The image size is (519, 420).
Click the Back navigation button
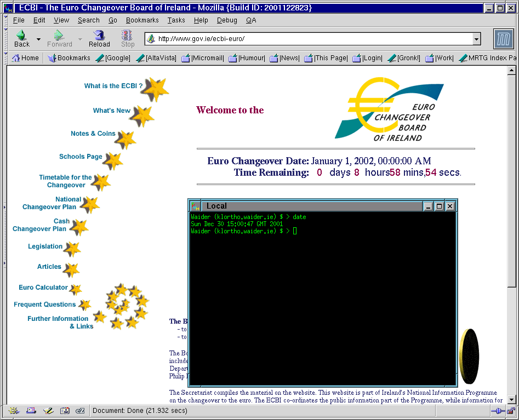tap(21, 38)
